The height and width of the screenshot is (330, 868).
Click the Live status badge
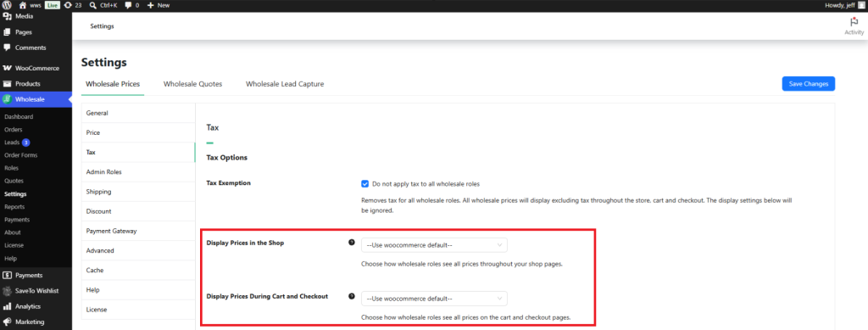(52, 5)
